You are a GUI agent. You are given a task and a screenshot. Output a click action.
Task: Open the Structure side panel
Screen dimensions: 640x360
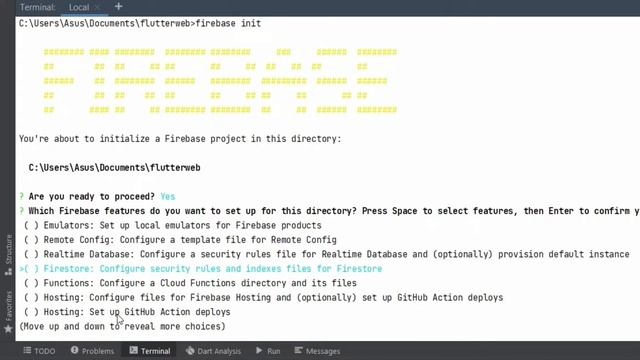click(8, 255)
